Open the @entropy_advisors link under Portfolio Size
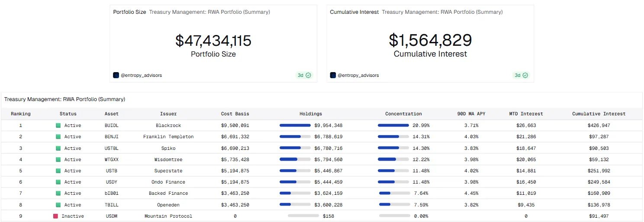Image resolution: width=644 pixels, height=222 pixels. 142,75
